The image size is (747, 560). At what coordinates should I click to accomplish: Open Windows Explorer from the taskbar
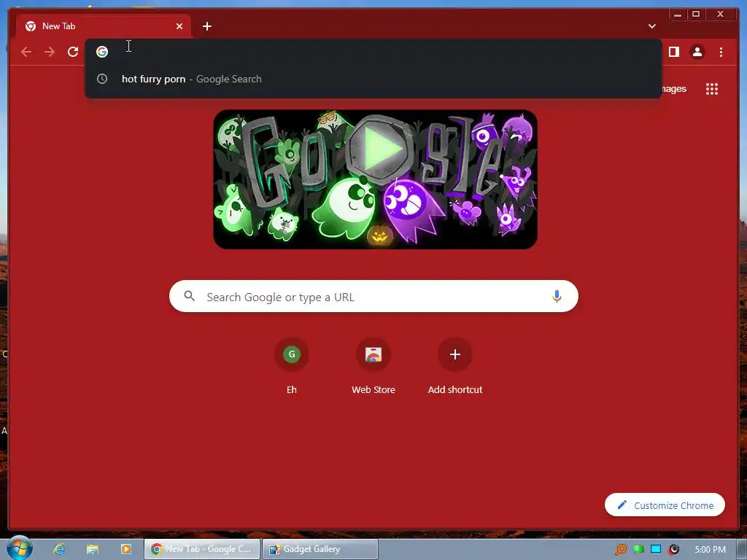(x=93, y=549)
